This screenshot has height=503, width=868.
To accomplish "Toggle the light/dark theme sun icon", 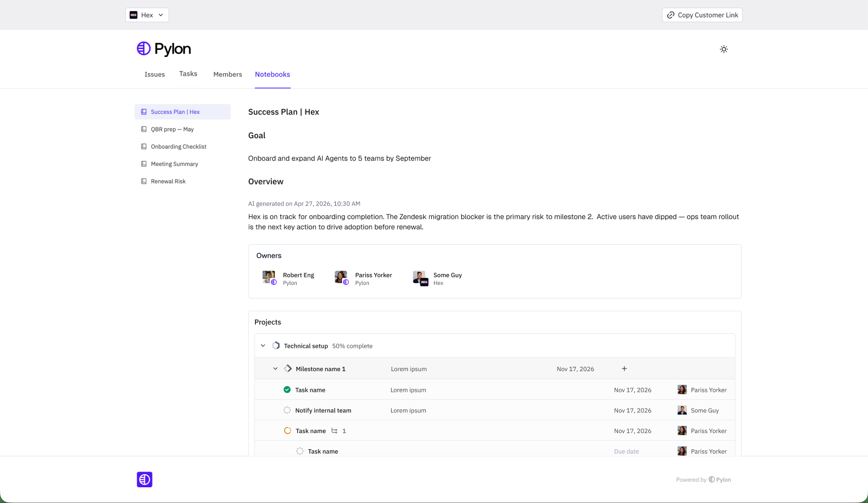I will [x=724, y=49].
